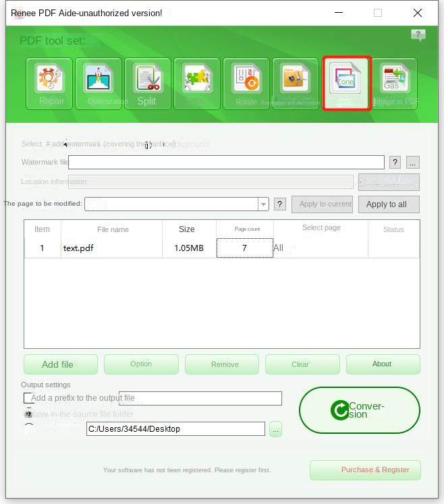Click the help speech bubble icon
The width and height of the screenshot is (444, 504).
coord(418,35)
